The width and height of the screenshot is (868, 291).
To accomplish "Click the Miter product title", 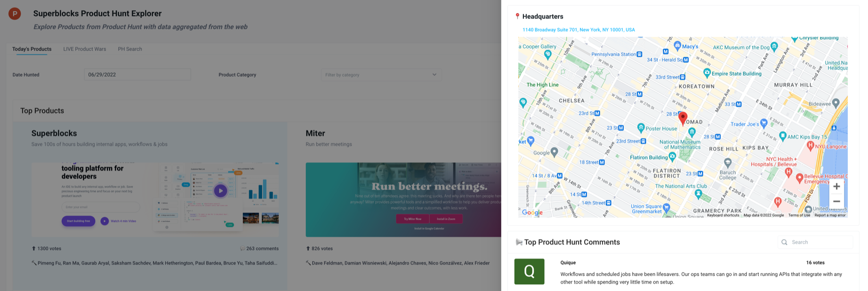I will click(315, 134).
